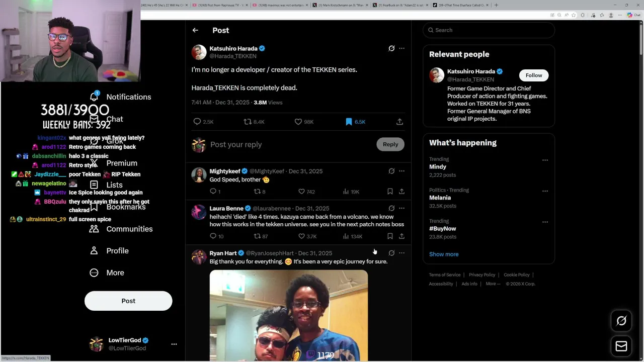
Task: Open Privacy Policy link
Action: (x=482, y=275)
